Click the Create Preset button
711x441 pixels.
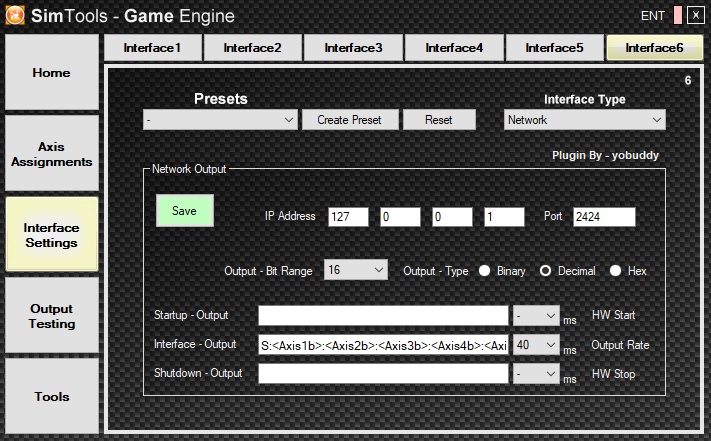349,120
